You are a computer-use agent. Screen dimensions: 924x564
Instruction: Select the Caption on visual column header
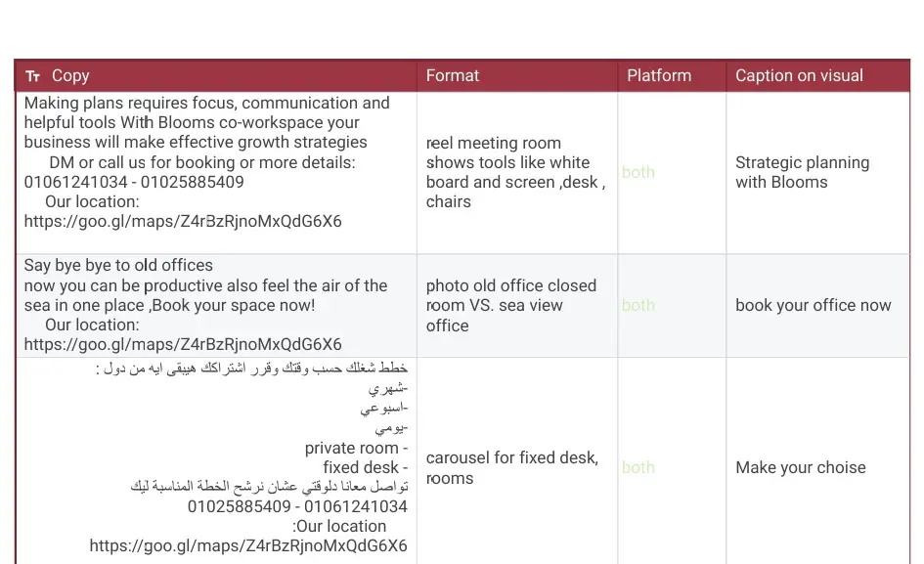tap(799, 75)
